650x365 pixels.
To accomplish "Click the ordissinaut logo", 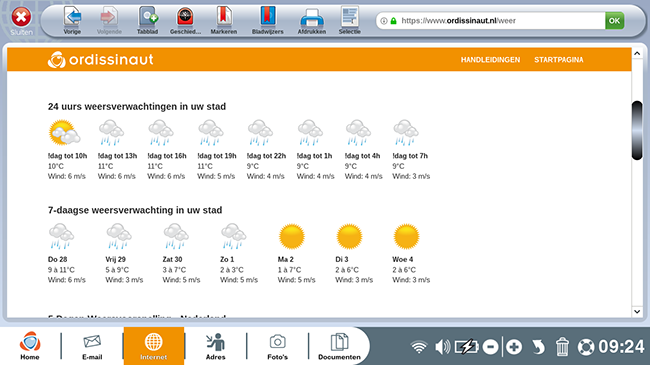I will point(100,60).
